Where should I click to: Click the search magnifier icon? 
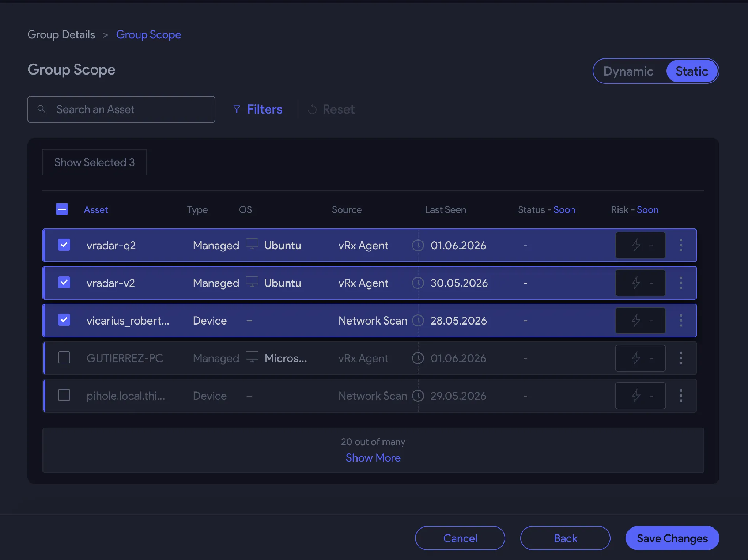click(42, 109)
